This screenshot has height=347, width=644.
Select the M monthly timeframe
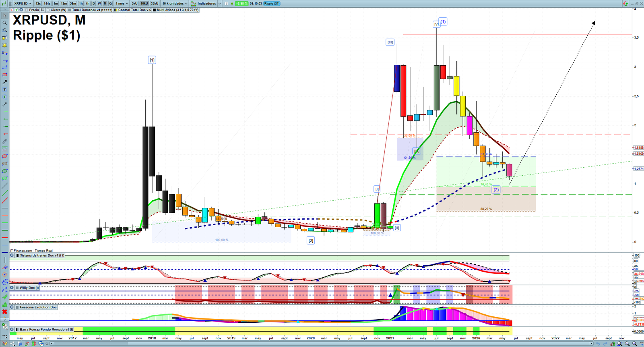tap(105, 4)
